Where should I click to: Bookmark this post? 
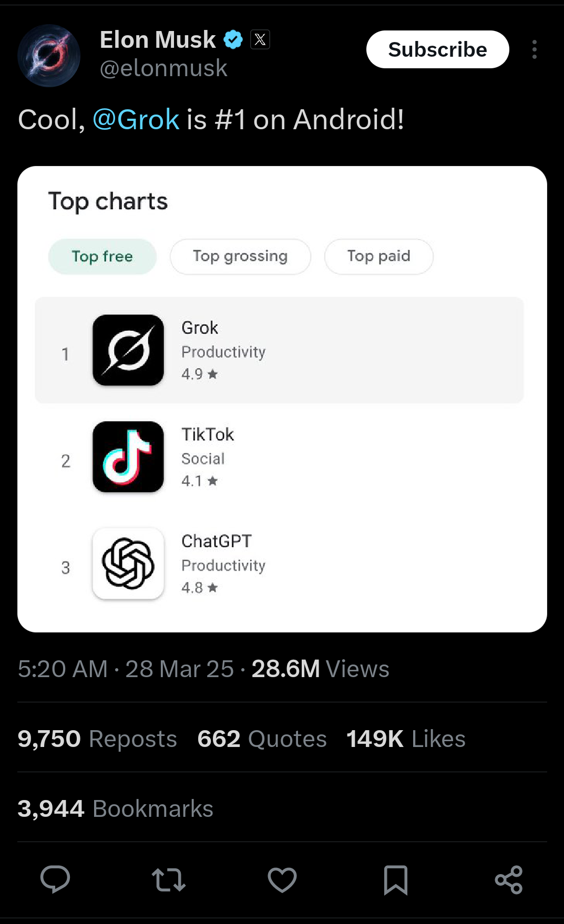(396, 880)
